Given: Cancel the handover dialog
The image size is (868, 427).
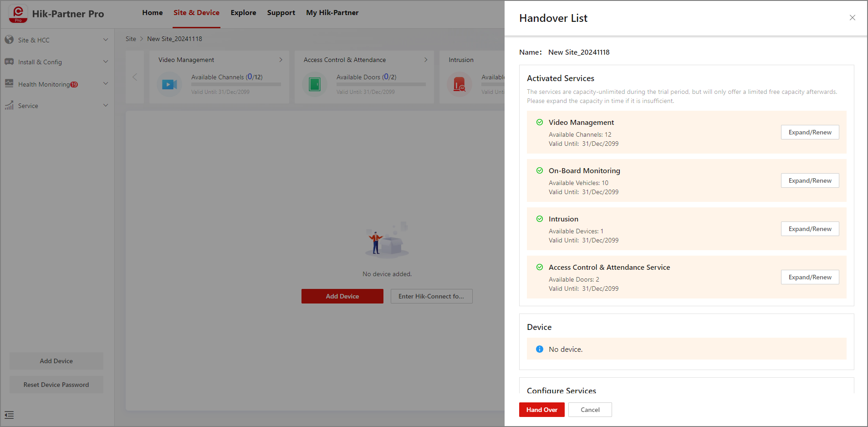Looking at the screenshot, I should point(590,410).
